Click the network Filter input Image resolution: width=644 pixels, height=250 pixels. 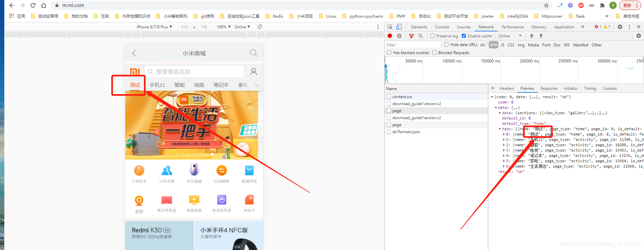[412, 45]
